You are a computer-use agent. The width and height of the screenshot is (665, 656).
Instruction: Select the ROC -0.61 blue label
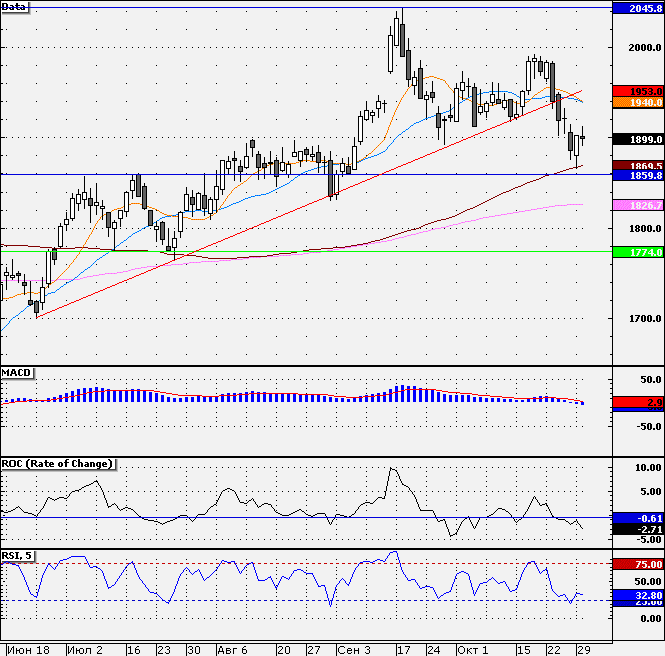tap(638, 518)
